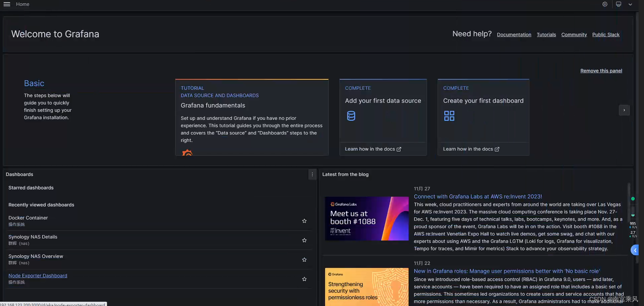Image resolution: width=644 pixels, height=306 pixels.
Task: Open Docker Container dashboard
Action: click(28, 218)
